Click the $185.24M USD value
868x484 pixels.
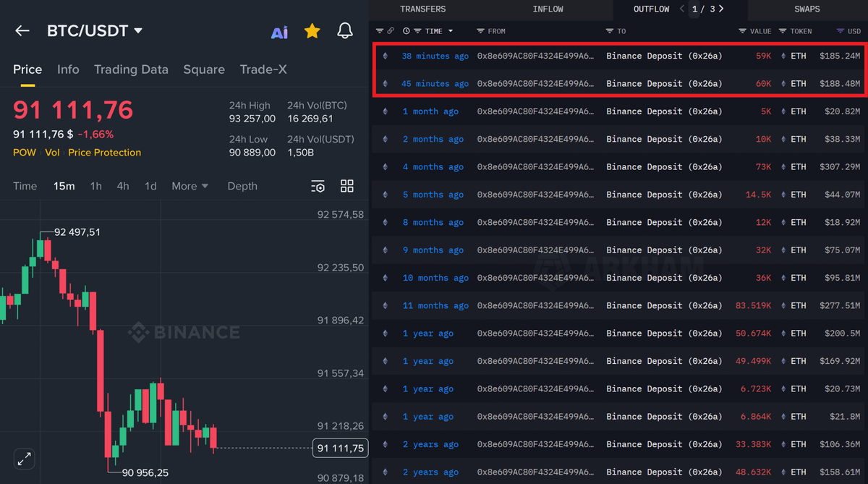click(840, 56)
